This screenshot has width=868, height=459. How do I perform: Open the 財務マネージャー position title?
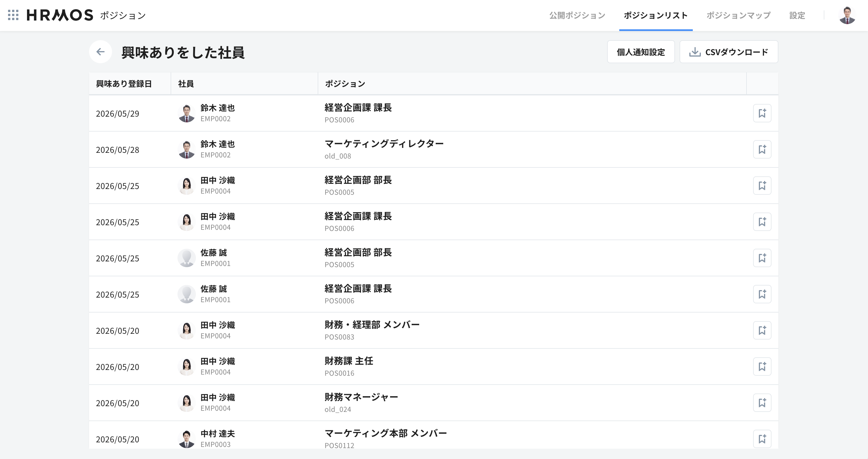tap(361, 397)
